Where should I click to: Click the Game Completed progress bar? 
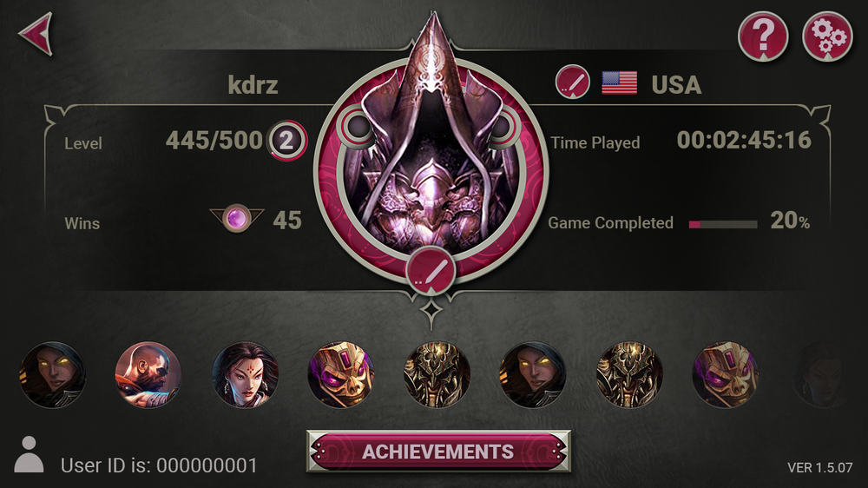click(x=723, y=224)
